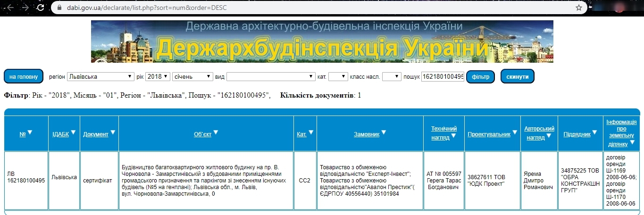Click the пошук search input field
The width and height of the screenshot is (644, 215).
click(443, 76)
